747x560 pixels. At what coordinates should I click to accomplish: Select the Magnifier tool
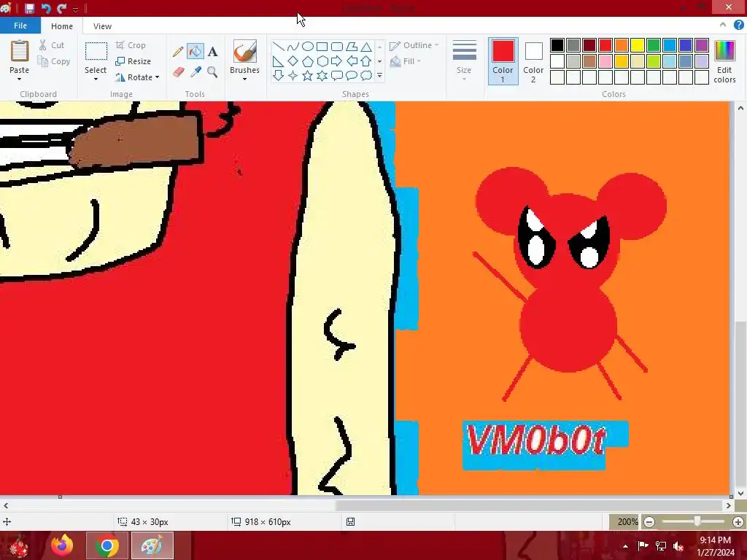pyautogui.click(x=212, y=71)
